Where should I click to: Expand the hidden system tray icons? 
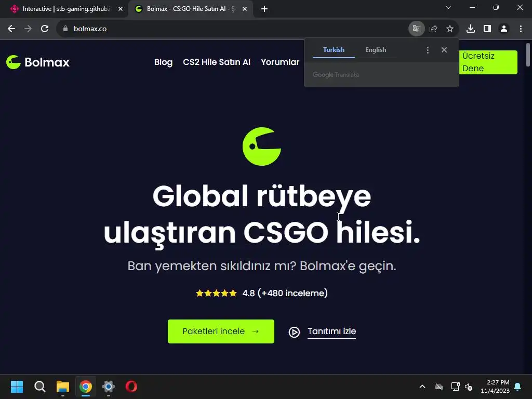[422, 387]
